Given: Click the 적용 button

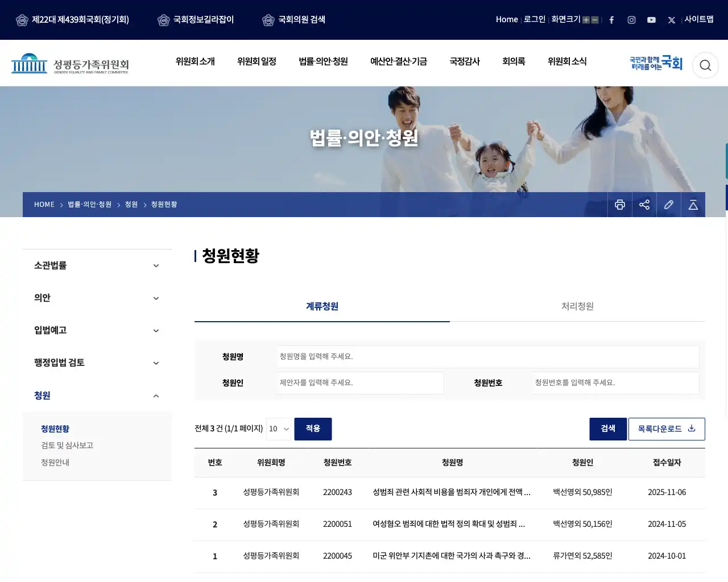Looking at the screenshot, I should 313,429.
